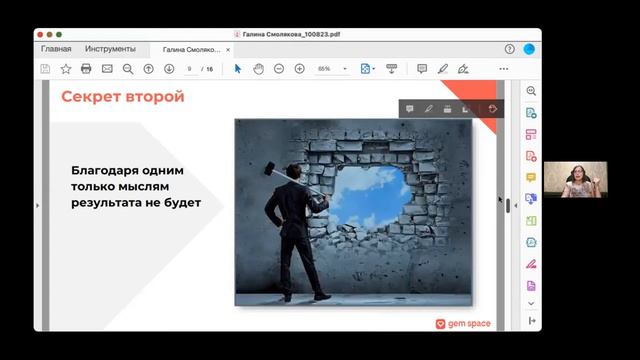640x360 pixels.
Task: Select highlighter pen in the floating dark toolbar
Action: click(429, 109)
